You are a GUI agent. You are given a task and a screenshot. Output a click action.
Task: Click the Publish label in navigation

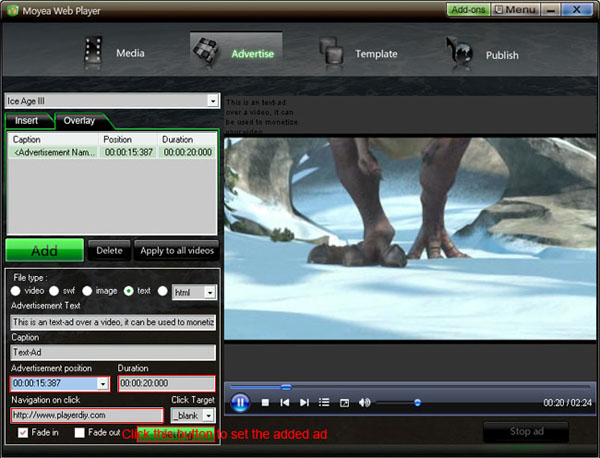click(502, 55)
